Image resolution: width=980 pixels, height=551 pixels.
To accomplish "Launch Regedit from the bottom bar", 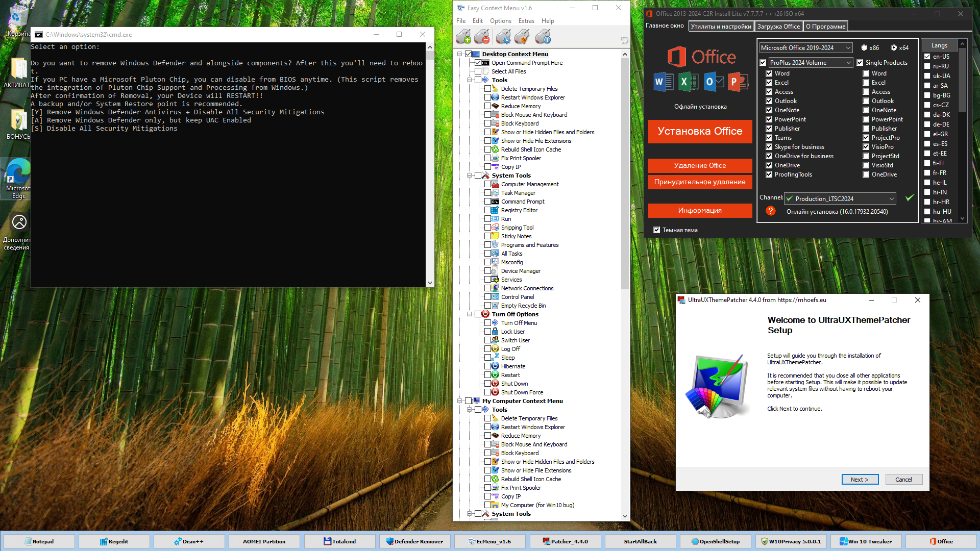I will tap(114, 541).
